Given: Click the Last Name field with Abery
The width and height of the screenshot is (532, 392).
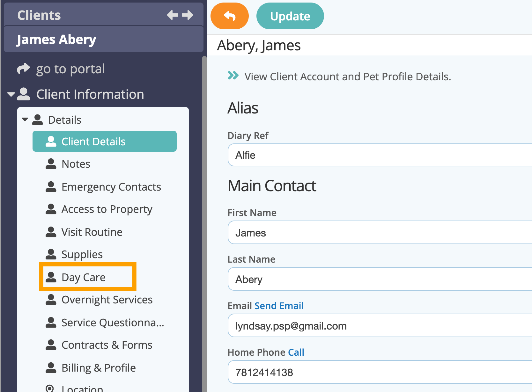Looking at the screenshot, I should coord(380,279).
